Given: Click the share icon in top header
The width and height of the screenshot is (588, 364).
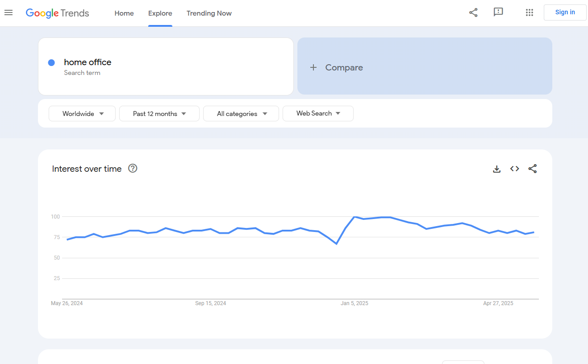Looking at the screenshot, I should (473, 12).
